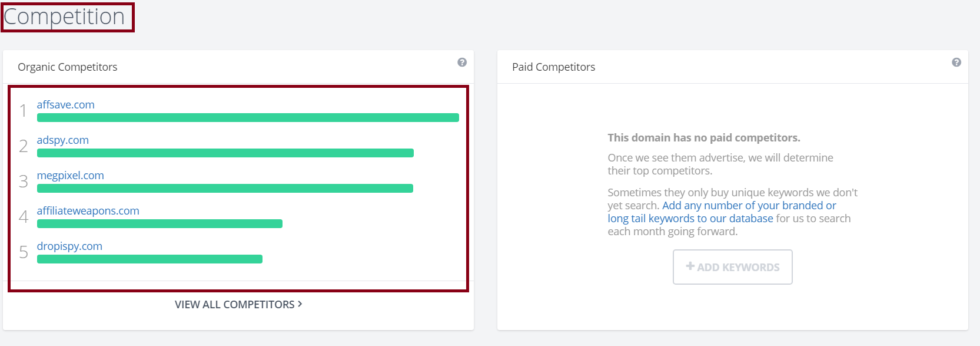Open the affsave.com competitor page

[65, 104]
